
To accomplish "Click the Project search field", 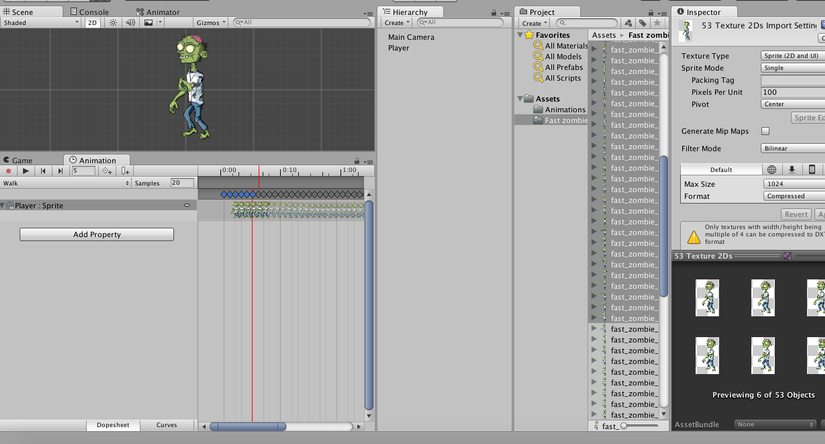I will (587, 23).
